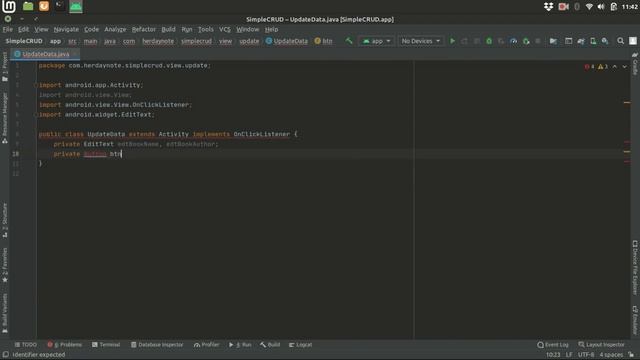Open the Refactor menu

tap(144, 29)
